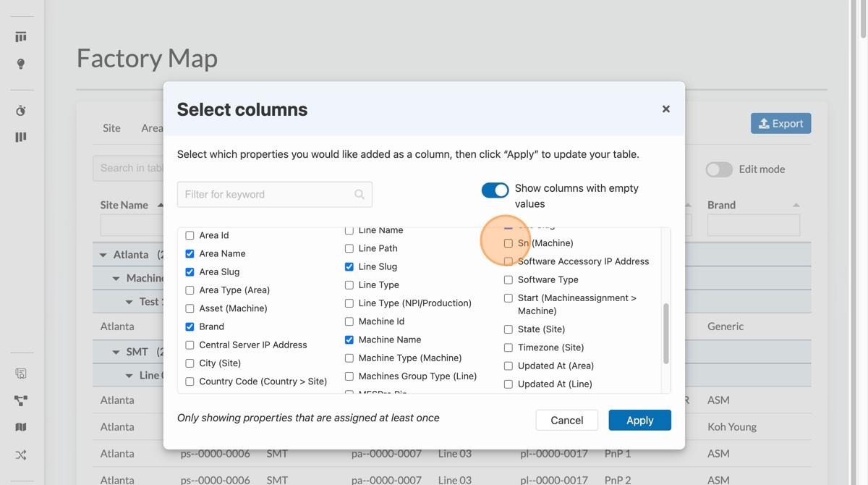868x485 pixels.
Task: Open the timer tool in the sidebar
Action: (x=20, y=109)
